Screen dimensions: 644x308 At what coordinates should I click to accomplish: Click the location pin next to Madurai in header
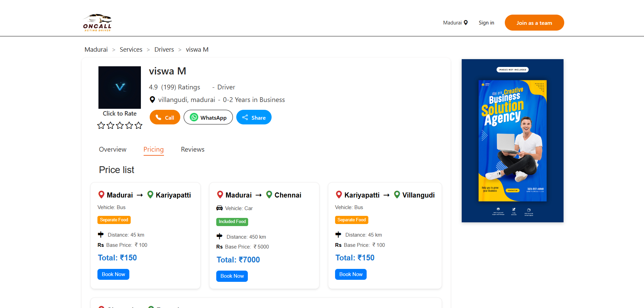click(466, 23)
